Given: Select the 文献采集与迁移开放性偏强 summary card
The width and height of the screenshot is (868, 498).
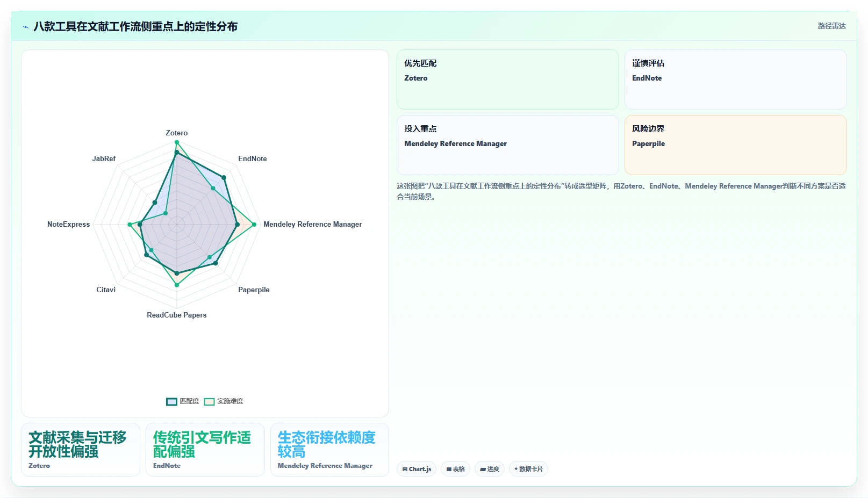Looking at the screenshot, I should click(81, 450).
